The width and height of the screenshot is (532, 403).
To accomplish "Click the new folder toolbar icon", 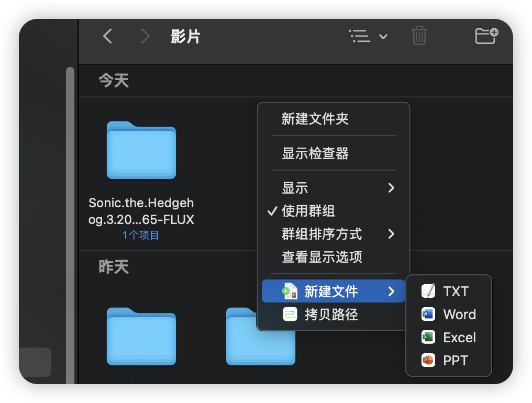I will [x=486, y=36].
